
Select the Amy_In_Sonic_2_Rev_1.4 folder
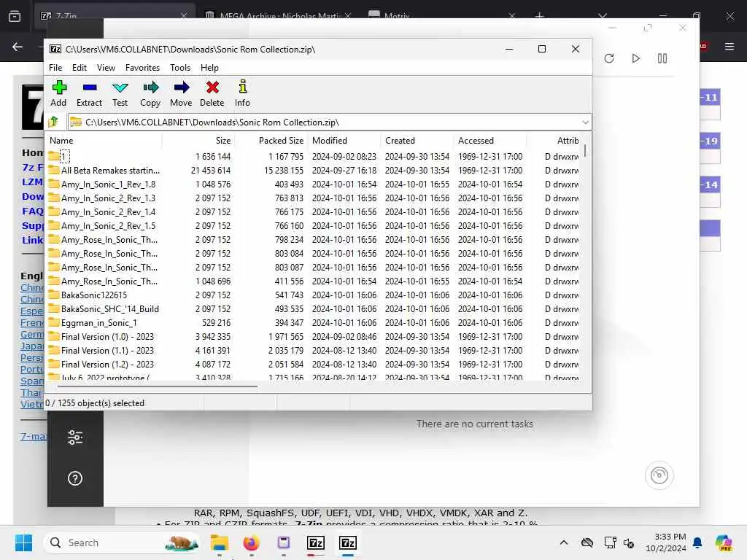coord(102,212)
